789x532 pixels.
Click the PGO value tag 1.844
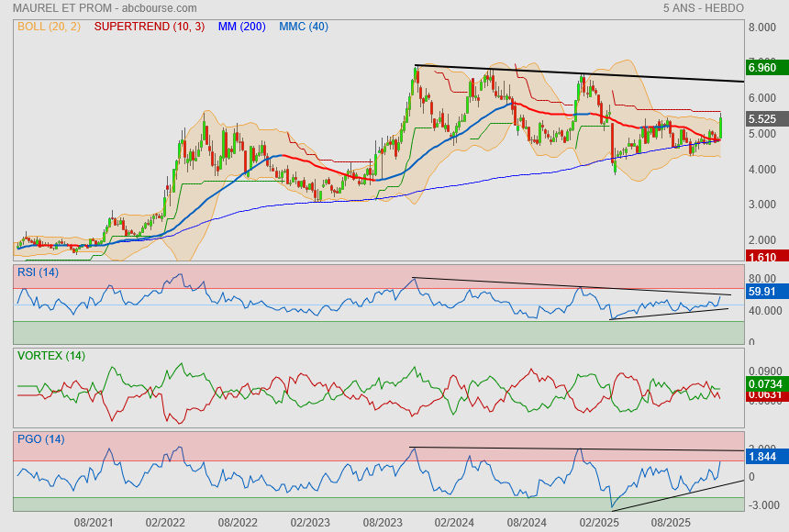pos(762,456)
